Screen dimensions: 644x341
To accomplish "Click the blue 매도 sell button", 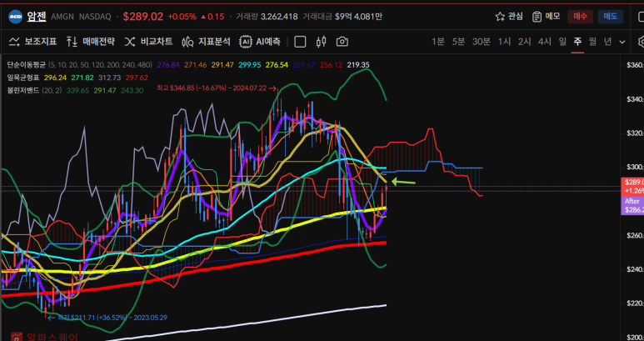I will (611, 17).
